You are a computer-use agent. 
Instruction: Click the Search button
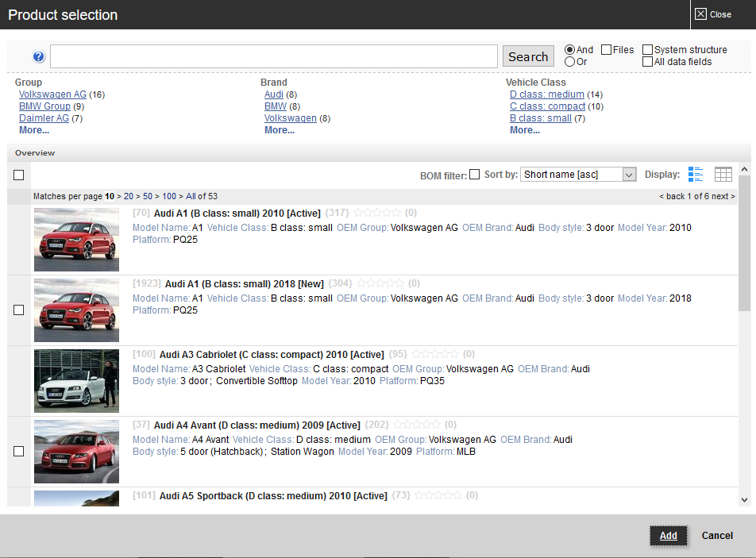[528, 56]
